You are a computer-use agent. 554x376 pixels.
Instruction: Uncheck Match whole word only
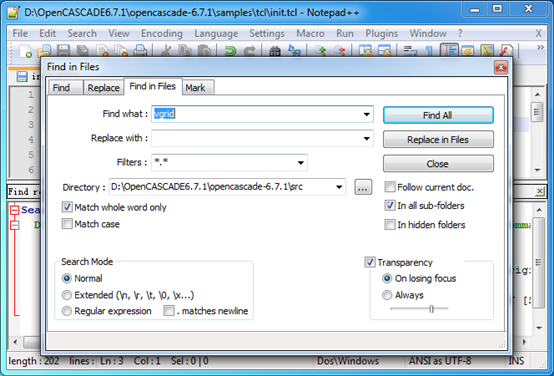tap(67, 207)
